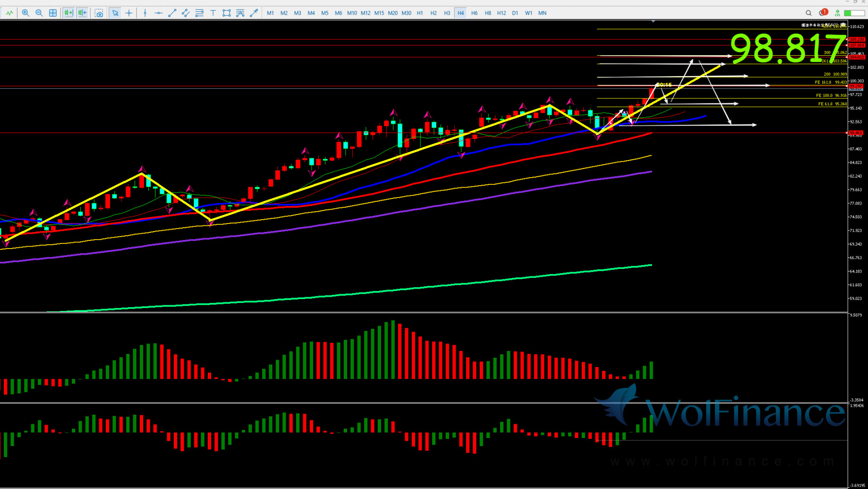Select the MN monthly timeframe button

pyautogui.click(x=542, y=13)
